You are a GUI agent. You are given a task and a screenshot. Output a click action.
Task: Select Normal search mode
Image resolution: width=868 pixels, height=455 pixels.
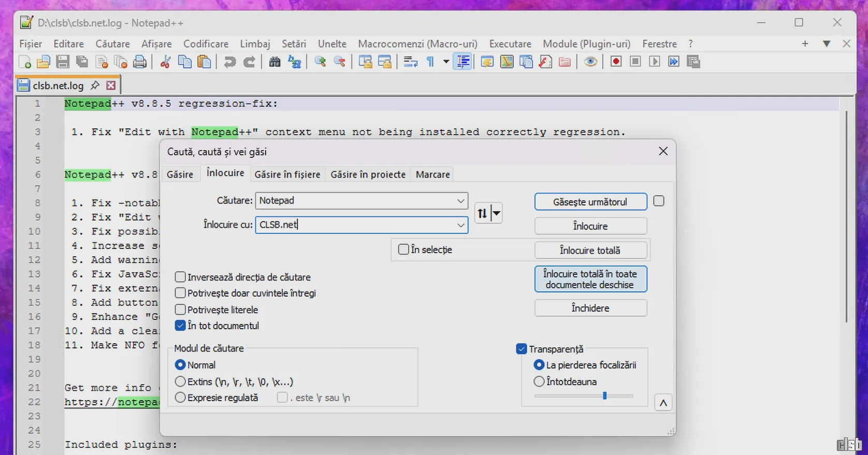(180, 365)
